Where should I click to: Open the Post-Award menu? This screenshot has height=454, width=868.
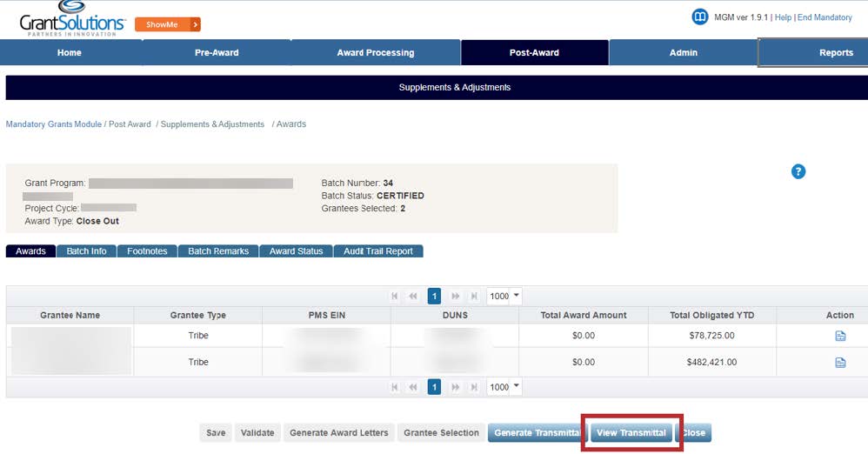(x=534, y=52)
